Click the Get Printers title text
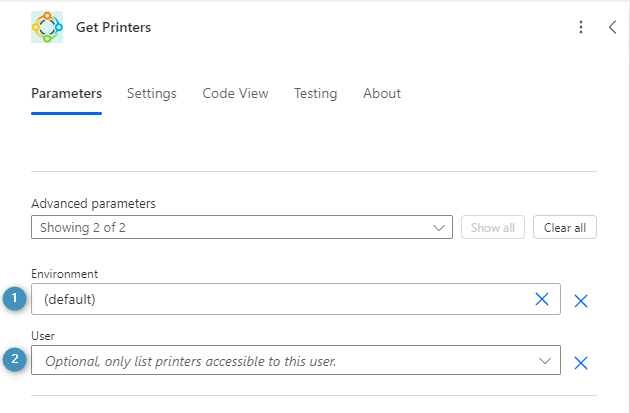The image size is (630, 413). pos(114,28)
